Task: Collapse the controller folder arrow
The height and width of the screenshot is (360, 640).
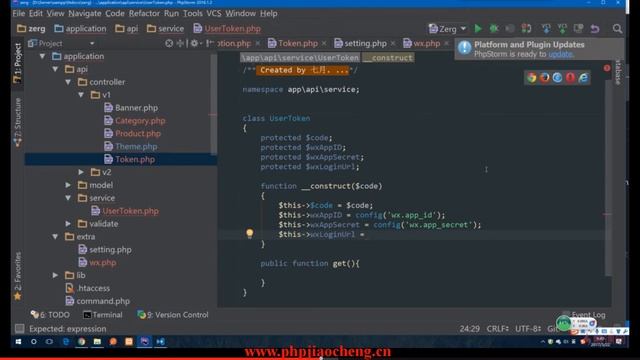Action: (x=68, y=82)
